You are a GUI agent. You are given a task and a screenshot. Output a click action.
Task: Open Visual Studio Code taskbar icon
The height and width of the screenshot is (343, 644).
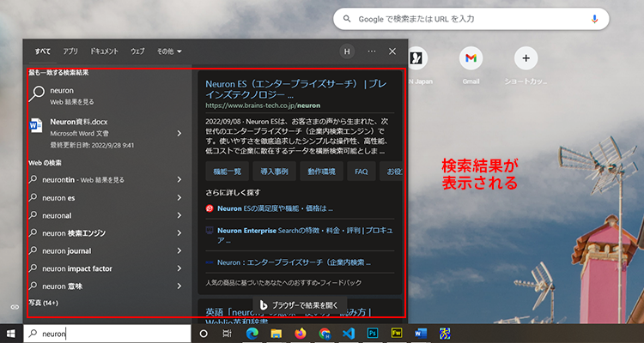click(x=349, y=334)
